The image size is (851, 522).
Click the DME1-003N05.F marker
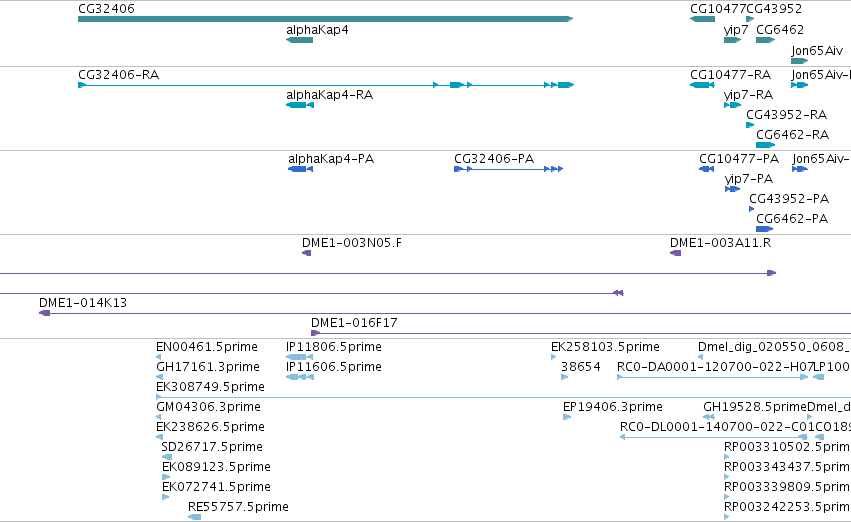click(307, 253)
